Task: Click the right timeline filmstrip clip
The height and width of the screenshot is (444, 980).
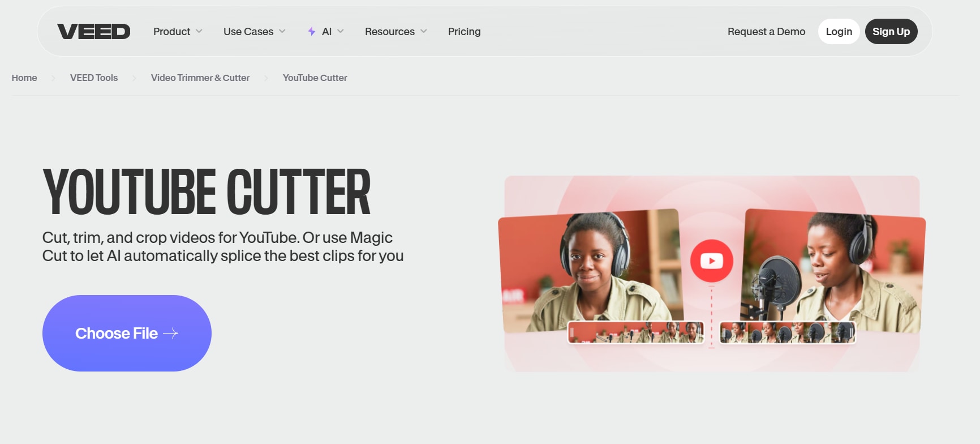Action: click(788, 332)
